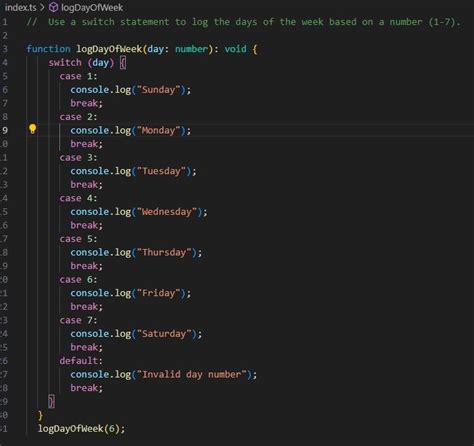Click the breadcrumb chevron after index.ts

point(42,7)
